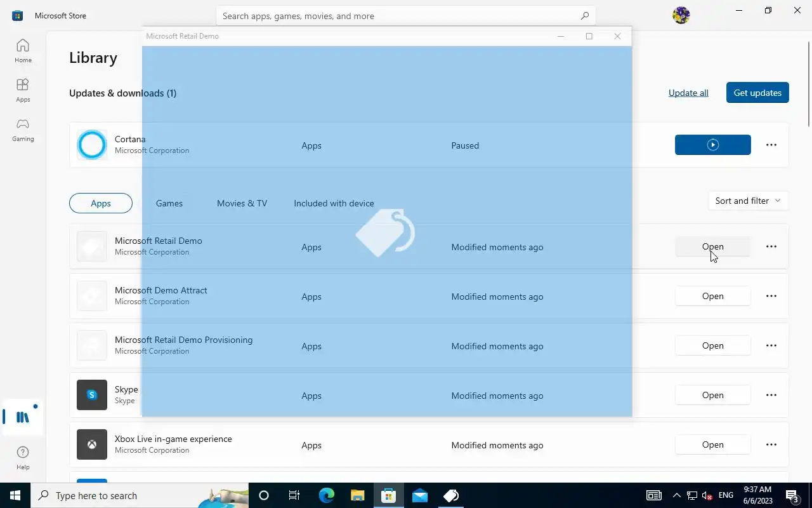Open the Gaming section in sidebar

point(23,130)
